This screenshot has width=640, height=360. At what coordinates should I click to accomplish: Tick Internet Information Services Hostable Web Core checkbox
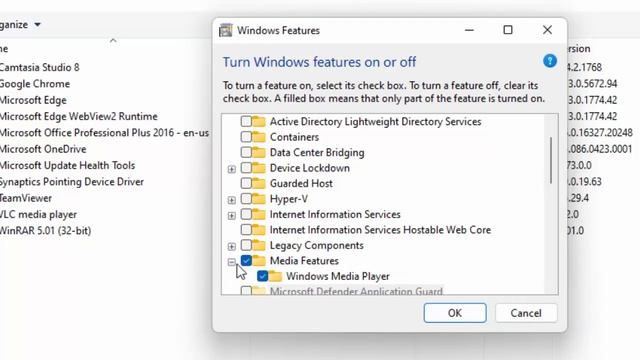click(x=246, y=230)
